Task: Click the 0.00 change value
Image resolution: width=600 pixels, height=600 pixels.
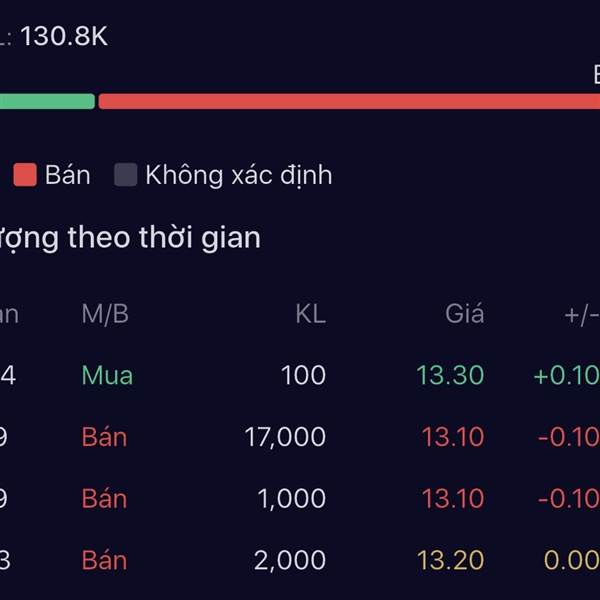Action: click(571, 561)
